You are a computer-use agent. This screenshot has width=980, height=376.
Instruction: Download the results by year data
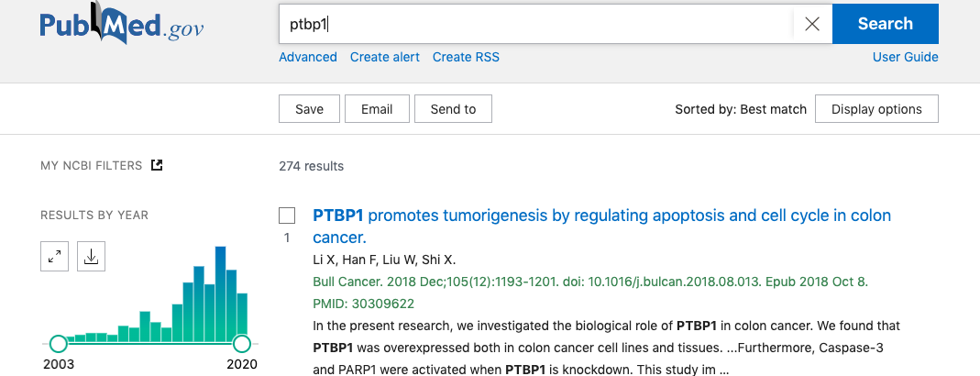click(91, 258)
